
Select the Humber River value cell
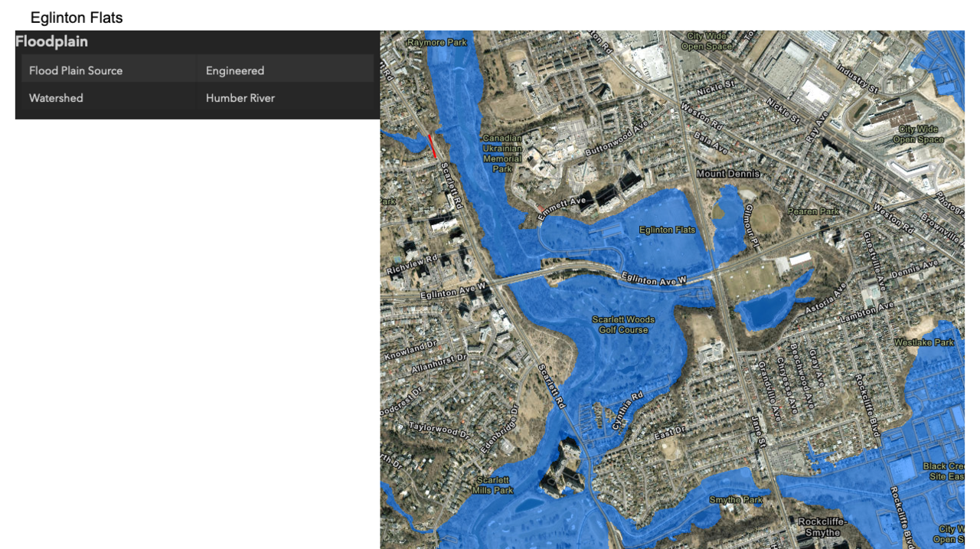pyautogui.click(x=240, y=98)
